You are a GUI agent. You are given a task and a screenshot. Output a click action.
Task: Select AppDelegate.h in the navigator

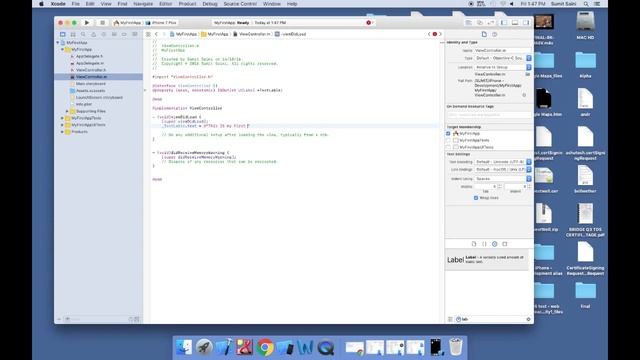tap(89, 56)
